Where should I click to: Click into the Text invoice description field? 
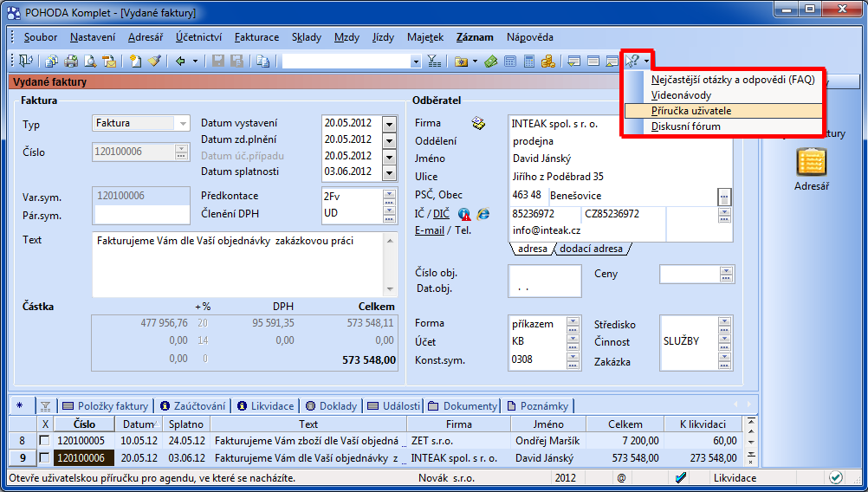pyautogui.click(x=244, y=264)
